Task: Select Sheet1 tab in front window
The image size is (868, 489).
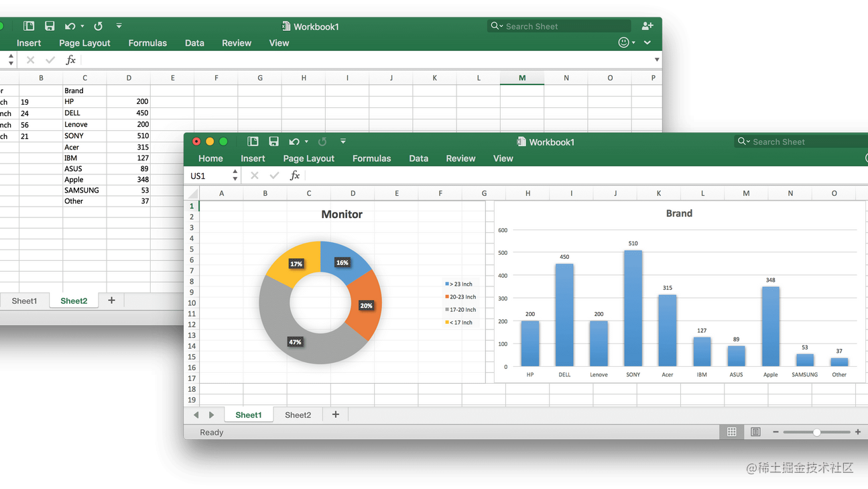Action: pyautogui.click(x=248, y=415)
